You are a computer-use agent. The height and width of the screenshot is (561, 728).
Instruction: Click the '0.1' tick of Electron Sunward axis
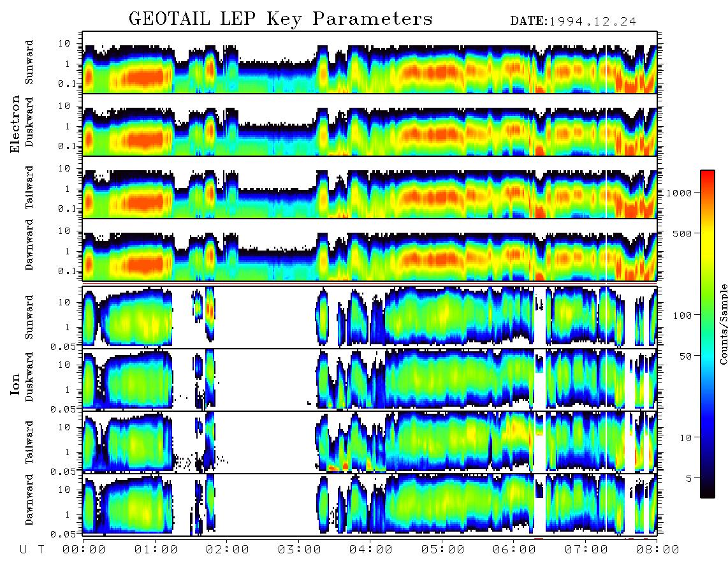[x=68, y=84]
